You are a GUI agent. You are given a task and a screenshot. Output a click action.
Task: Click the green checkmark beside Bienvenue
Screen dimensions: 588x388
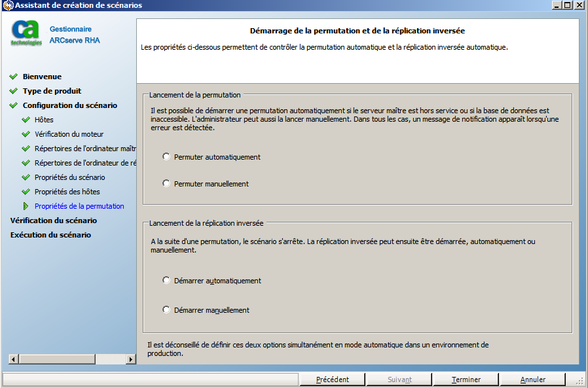[14, 77]
